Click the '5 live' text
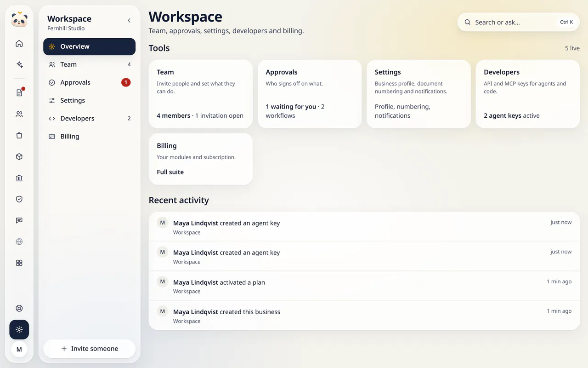Viewport: 588px width, 368px height. coord(572,48)
